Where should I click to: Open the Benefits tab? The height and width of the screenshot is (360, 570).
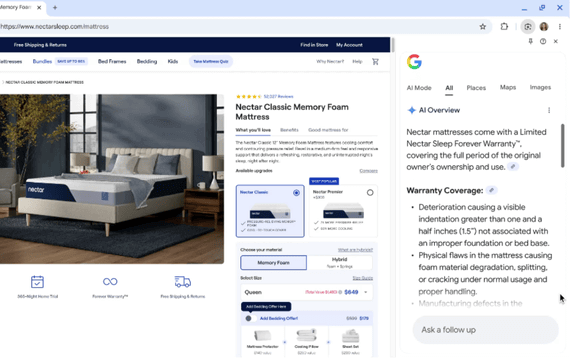(289, 130)
